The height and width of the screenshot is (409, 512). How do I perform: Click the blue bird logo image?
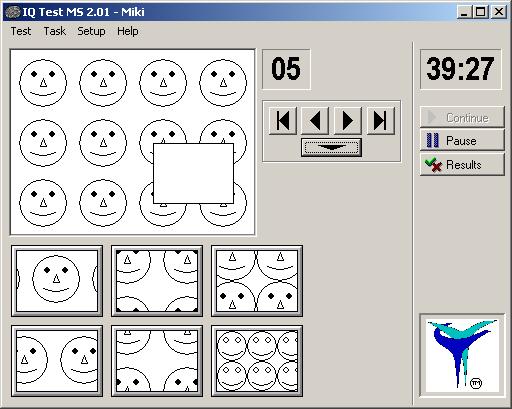tap(462, 355)
